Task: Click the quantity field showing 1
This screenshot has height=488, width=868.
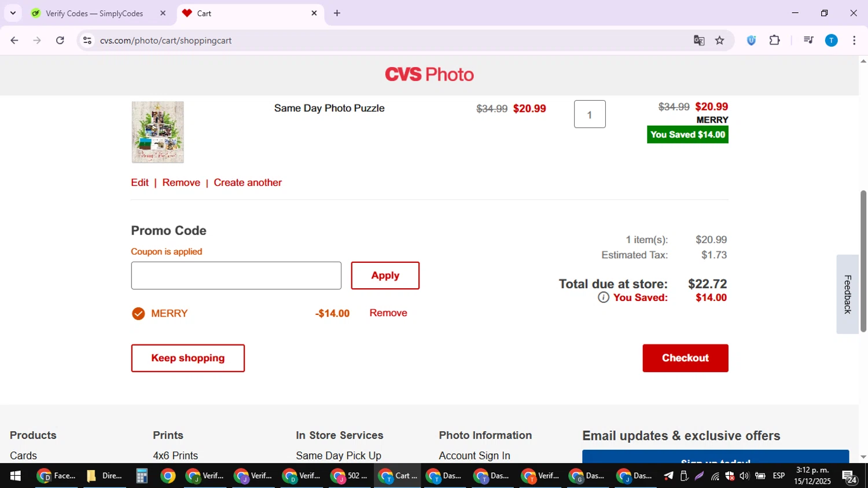Action: point(590,114)
